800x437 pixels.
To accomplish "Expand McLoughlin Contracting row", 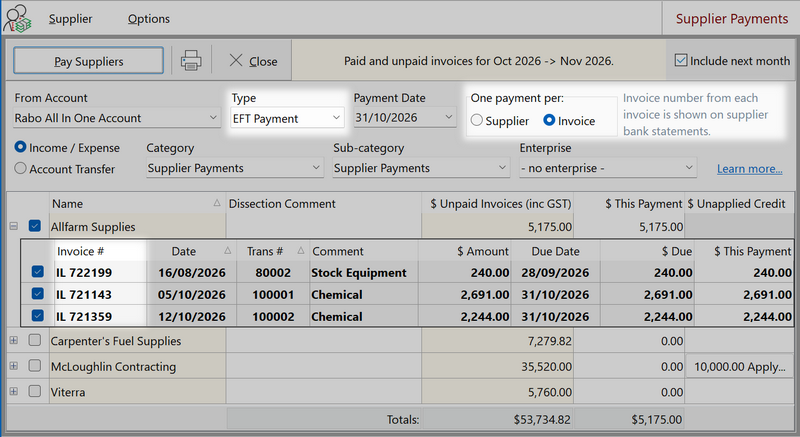I will [x=13, y=366].
